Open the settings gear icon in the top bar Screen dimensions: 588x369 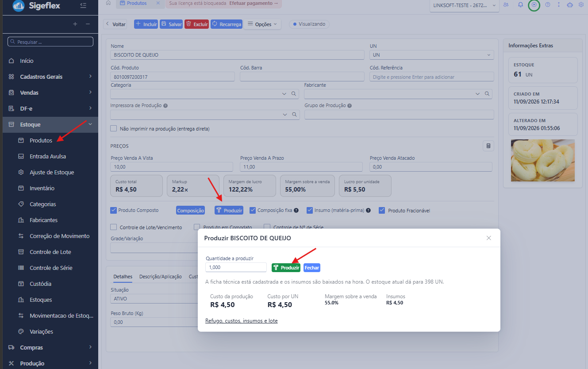[x=581, y=4]
